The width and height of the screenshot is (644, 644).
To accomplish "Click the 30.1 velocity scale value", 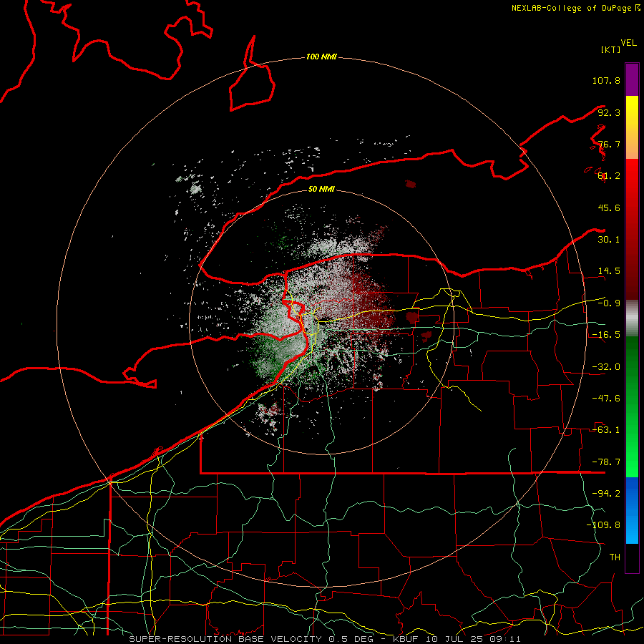I will tap(609, 240).
